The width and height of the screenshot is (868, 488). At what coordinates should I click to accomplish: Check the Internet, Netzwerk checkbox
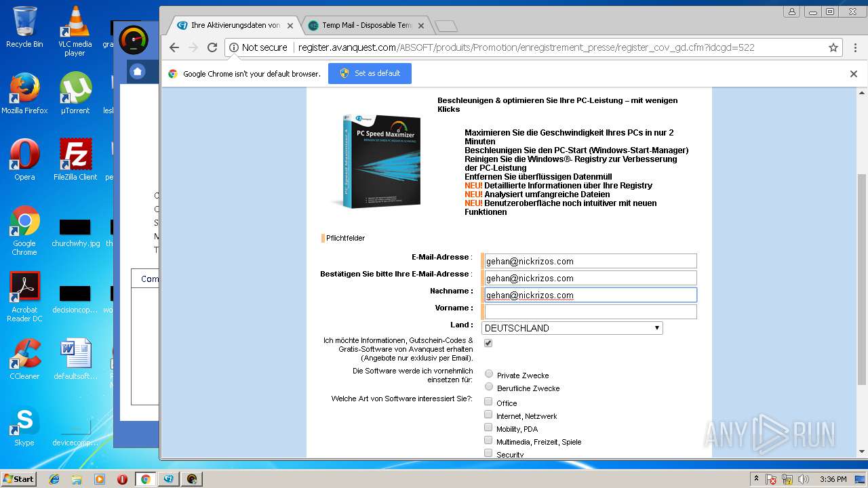click(488, 415)
